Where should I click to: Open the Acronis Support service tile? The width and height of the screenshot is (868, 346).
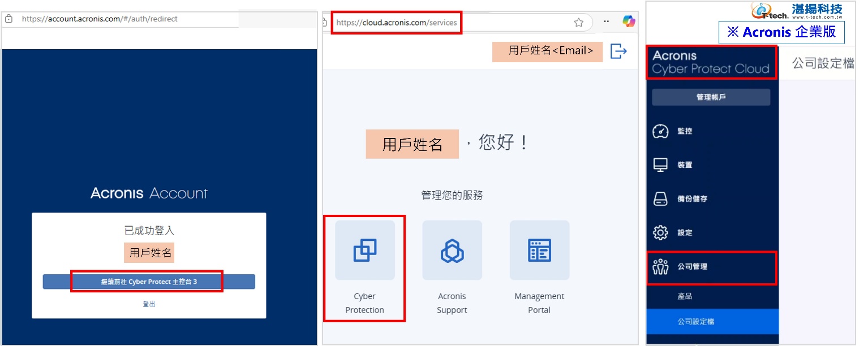452,250
